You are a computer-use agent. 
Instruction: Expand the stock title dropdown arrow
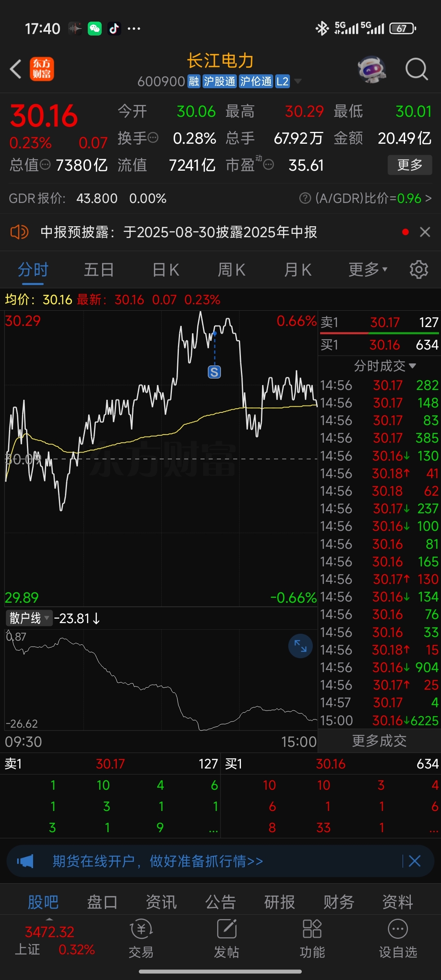(x=298, y=81)
